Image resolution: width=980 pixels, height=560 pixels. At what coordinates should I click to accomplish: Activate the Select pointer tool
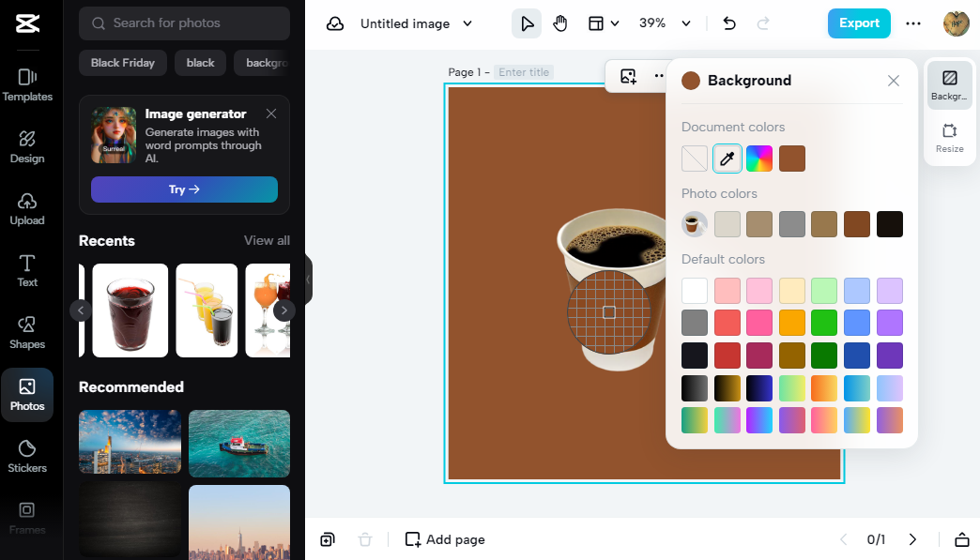click(x=527, y=23)
